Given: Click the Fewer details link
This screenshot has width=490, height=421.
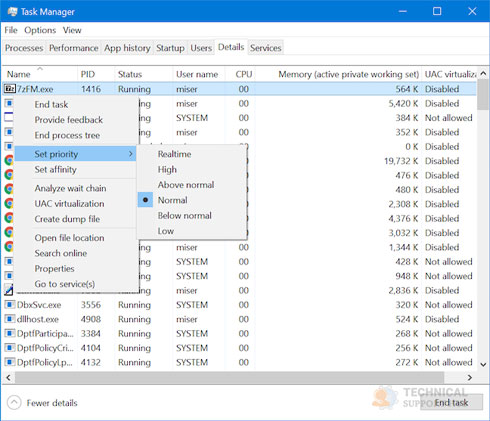Looking at the screenshot, I should (52, 403).
